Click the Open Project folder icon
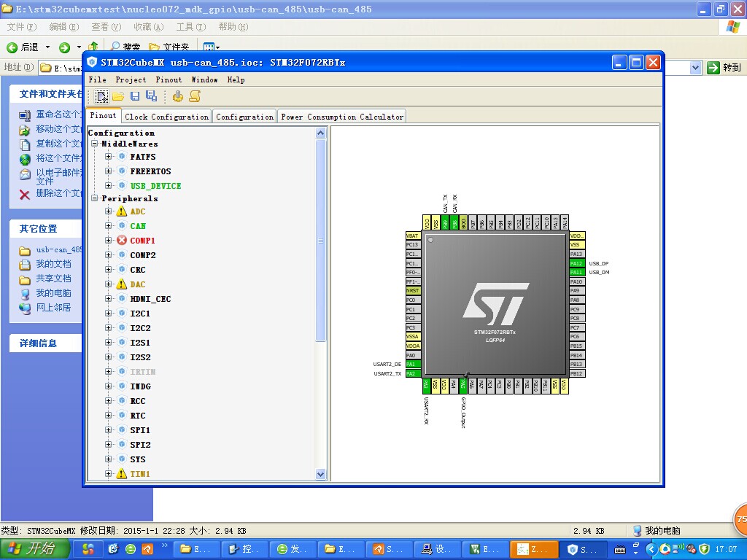The image size is (747, 560). 118,97
